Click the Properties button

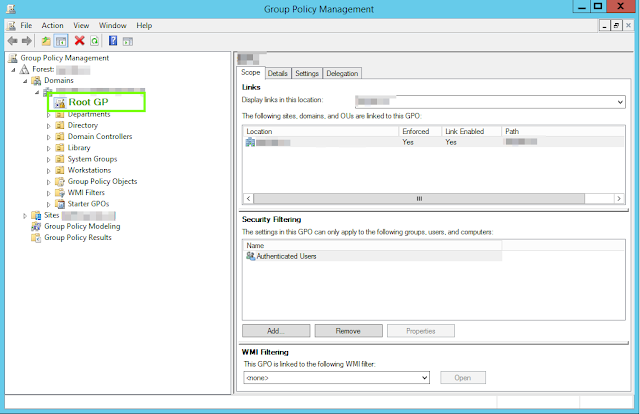[x=421, y=331]
